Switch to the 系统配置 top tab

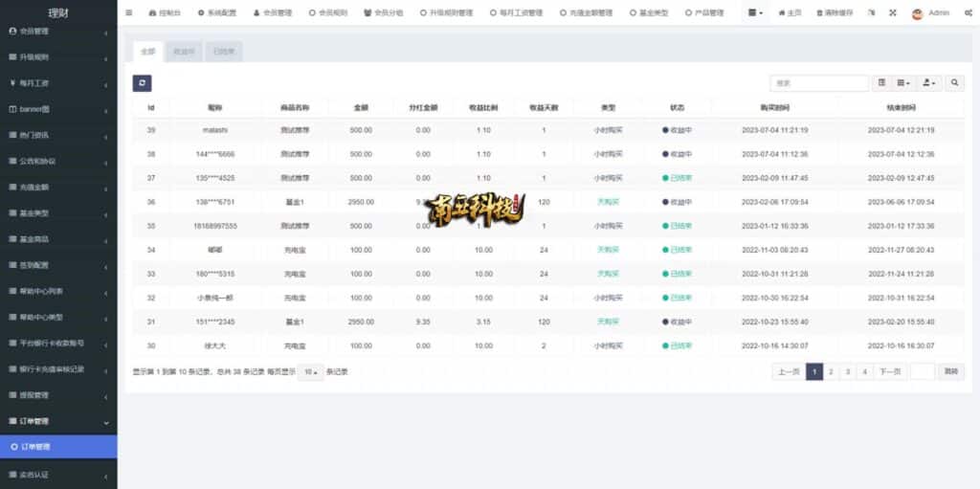[217, 12]
